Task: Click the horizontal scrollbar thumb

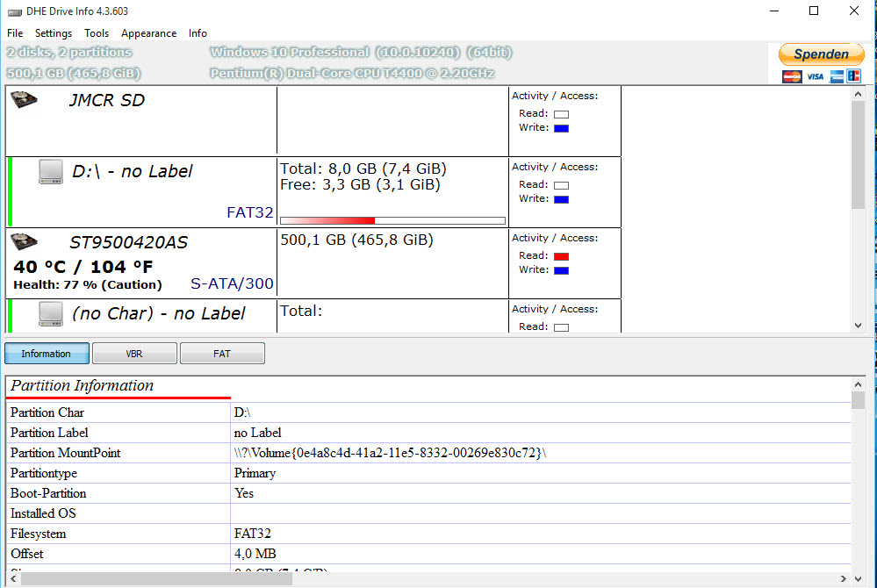Action: [x=156, y=578]
